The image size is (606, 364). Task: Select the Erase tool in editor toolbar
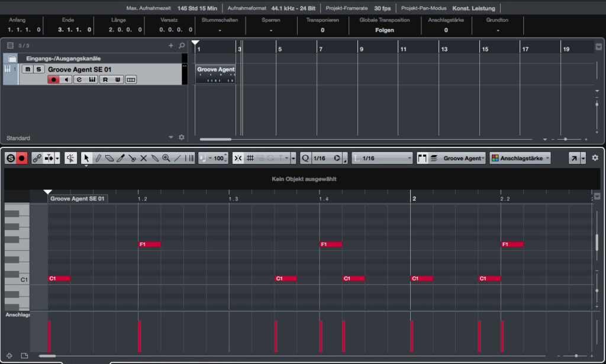click(109, 158)
